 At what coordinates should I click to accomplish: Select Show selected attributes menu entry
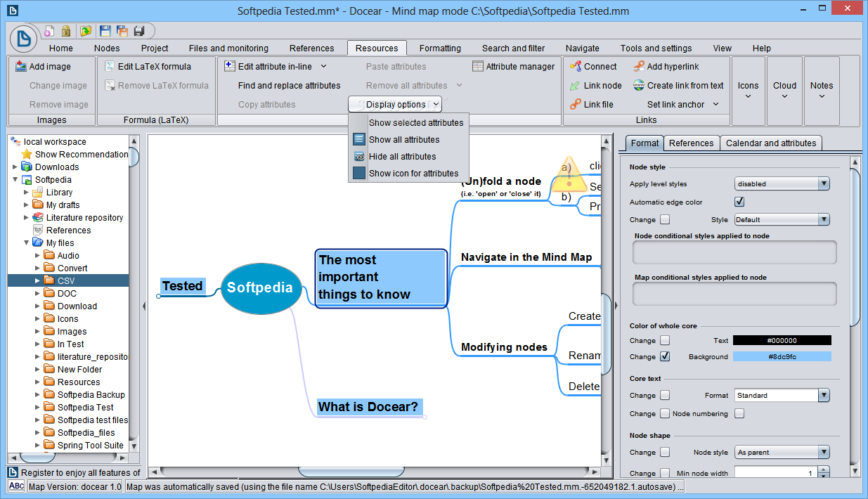pos(408,122)
